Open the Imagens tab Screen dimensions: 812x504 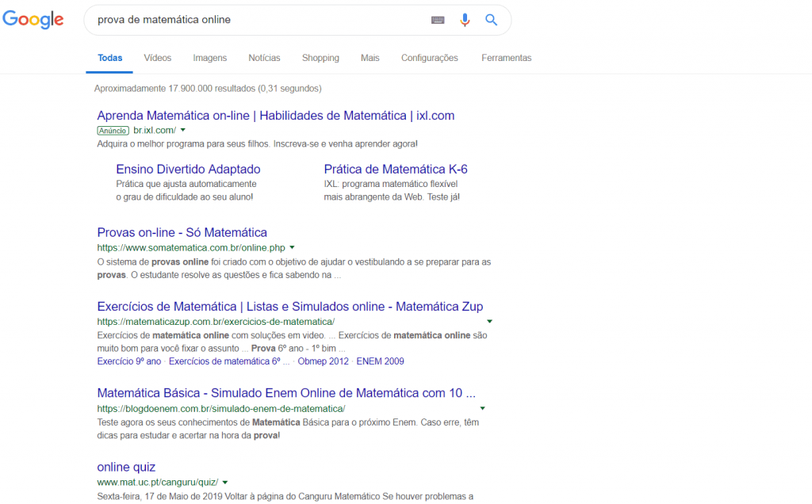(209, 58)
